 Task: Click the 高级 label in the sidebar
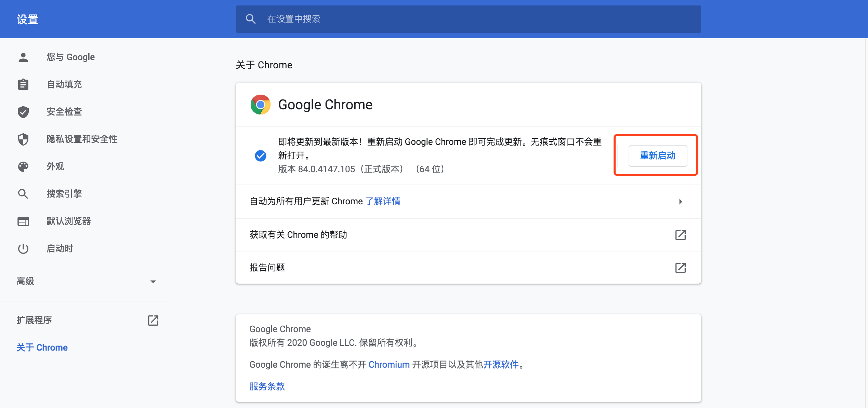25,282
